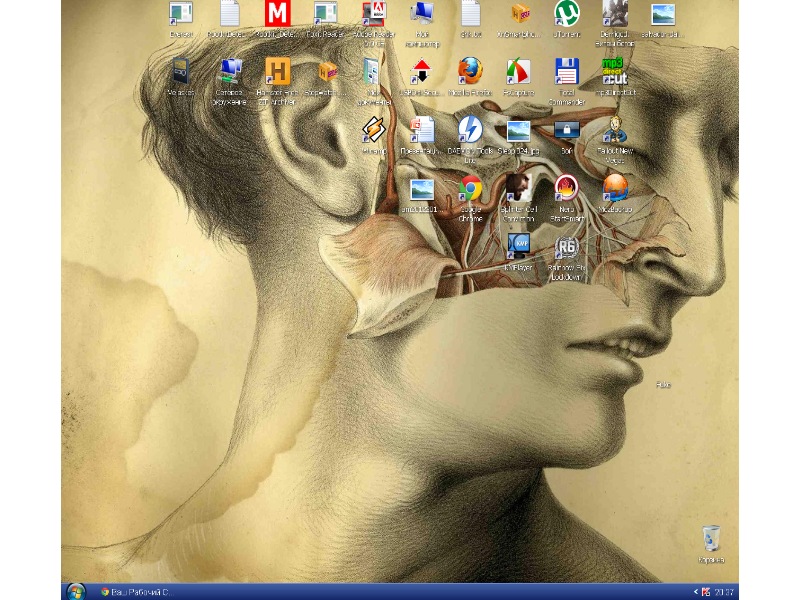Select the Winamp desktop icon
This screenshot has height=600, width=800.
373,130
